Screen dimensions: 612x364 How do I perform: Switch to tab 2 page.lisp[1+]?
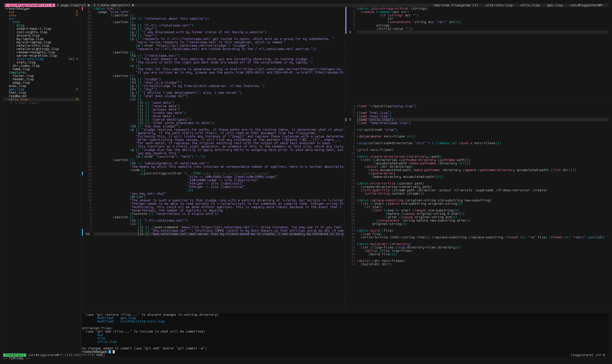(71, 5)
